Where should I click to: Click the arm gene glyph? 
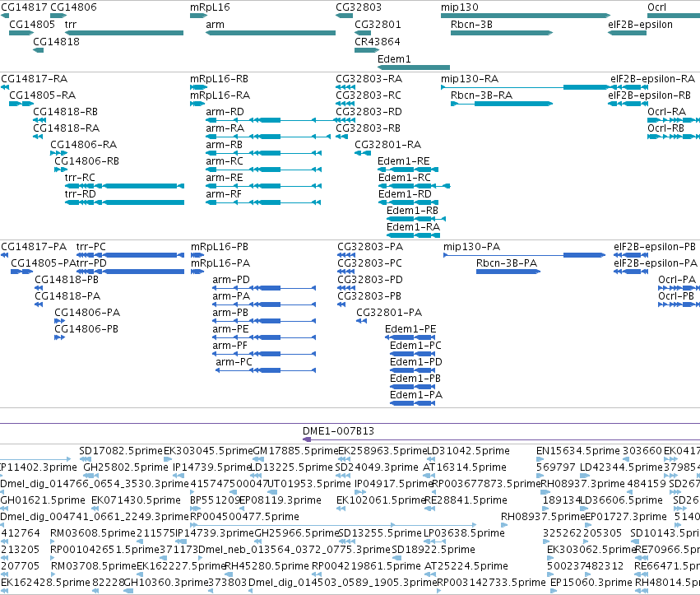click(x=271, y=33)
